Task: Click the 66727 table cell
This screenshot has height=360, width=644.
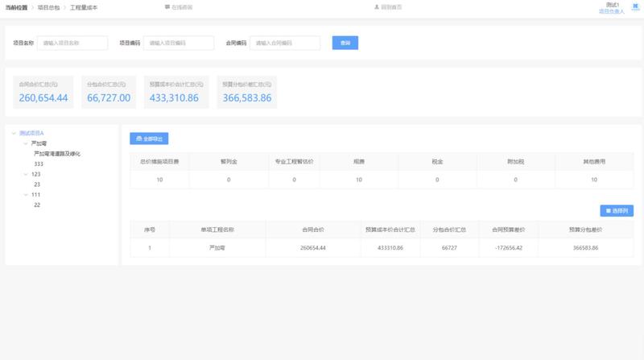Action: point(449,248)
